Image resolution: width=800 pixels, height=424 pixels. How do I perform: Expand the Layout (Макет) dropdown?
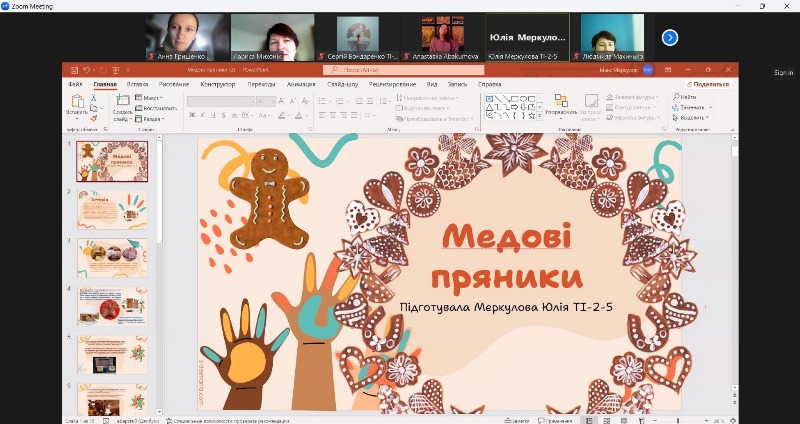click(150, 98)
